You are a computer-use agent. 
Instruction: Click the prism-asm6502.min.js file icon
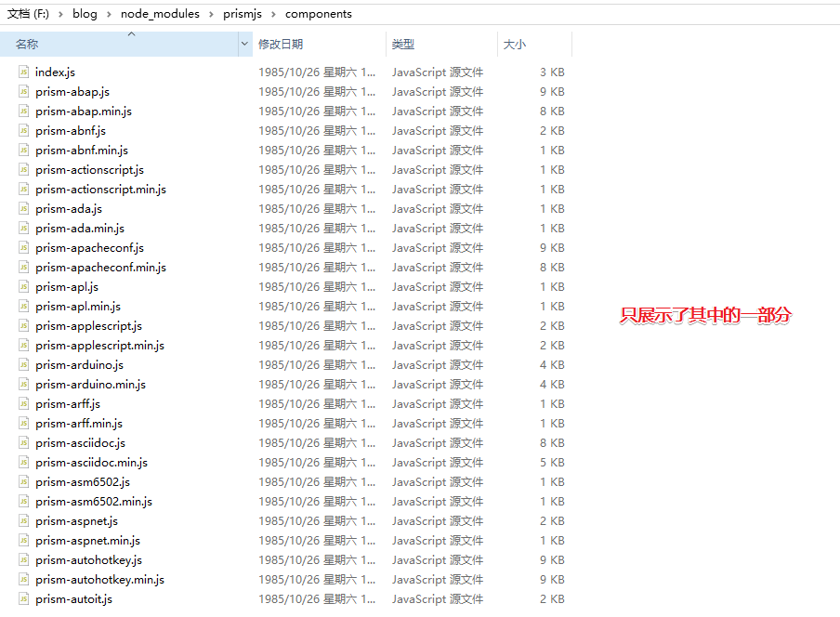pyautogui.click(x=23, y=502)
